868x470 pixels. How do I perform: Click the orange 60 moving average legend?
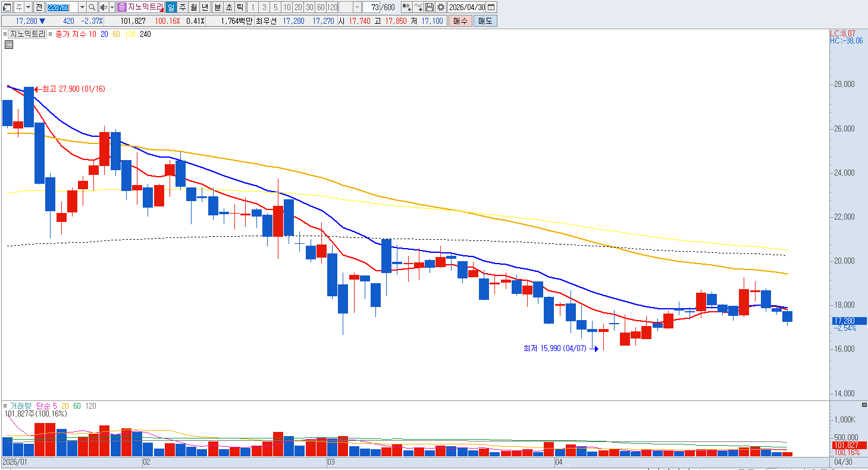click(x=116, y=34)
